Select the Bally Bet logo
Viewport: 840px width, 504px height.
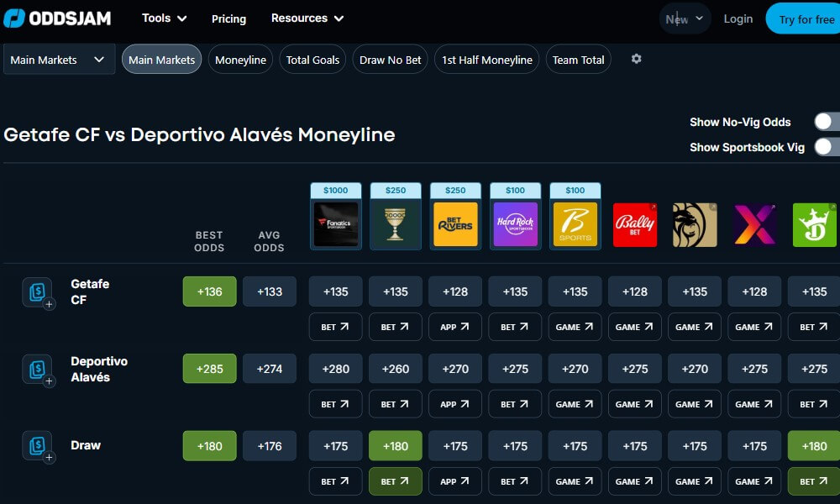635,224
